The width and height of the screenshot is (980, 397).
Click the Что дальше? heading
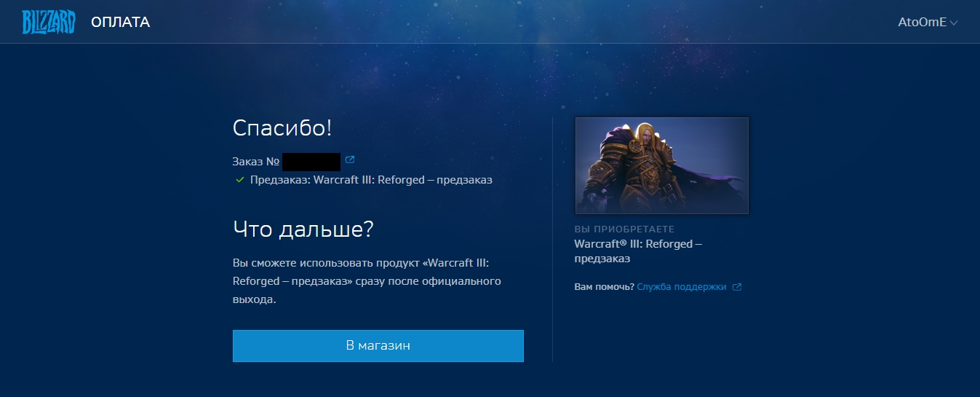click(x=303, y=229)
